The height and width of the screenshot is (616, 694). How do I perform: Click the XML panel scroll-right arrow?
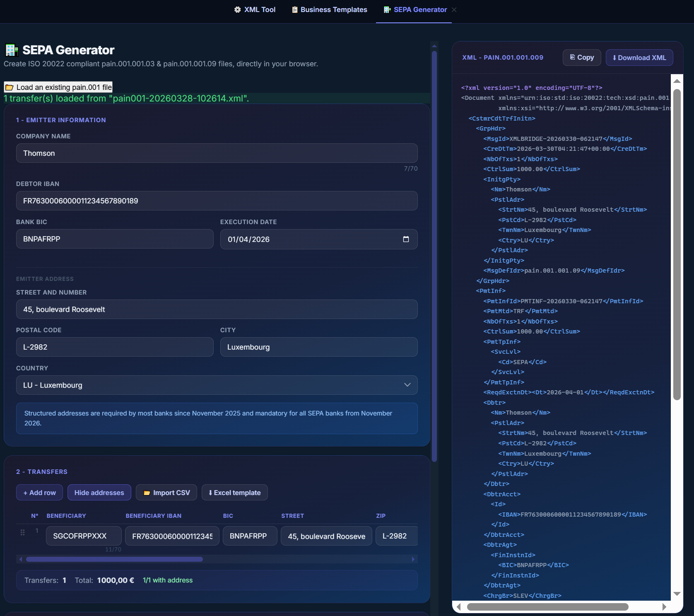[x=664, y=607]
